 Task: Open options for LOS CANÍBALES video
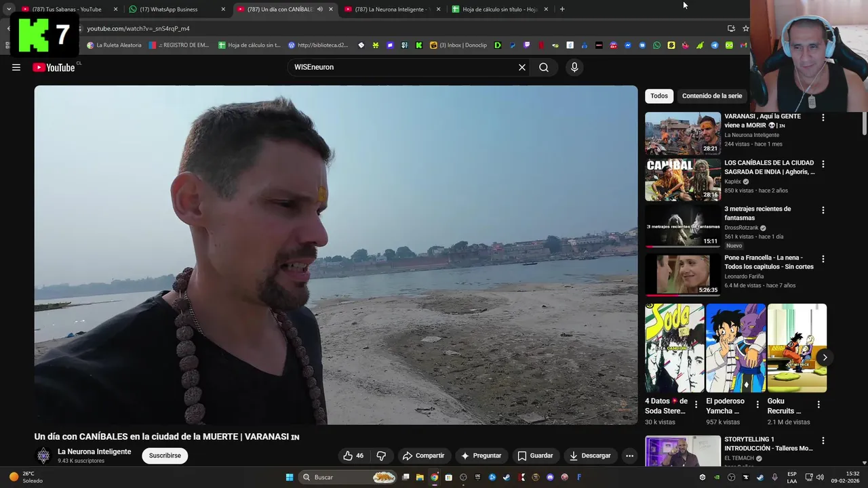823,164
